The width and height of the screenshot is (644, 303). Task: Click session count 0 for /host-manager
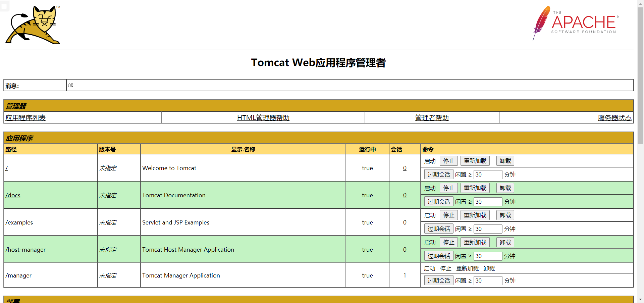pyautogui.click(x=405, y=250)
